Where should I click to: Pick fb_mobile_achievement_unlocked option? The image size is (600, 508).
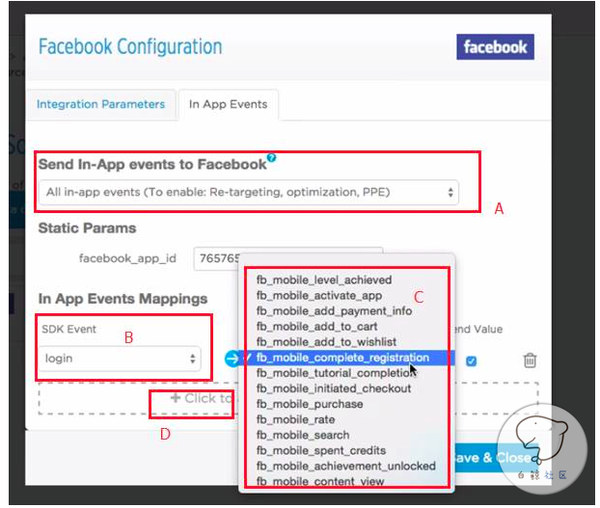[346, 466]
